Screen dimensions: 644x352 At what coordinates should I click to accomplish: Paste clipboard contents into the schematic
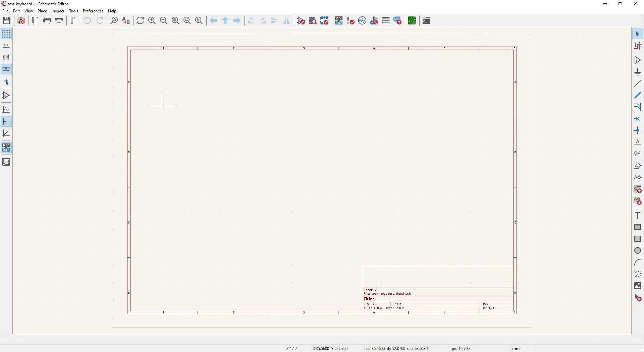[x=74, y=21]
